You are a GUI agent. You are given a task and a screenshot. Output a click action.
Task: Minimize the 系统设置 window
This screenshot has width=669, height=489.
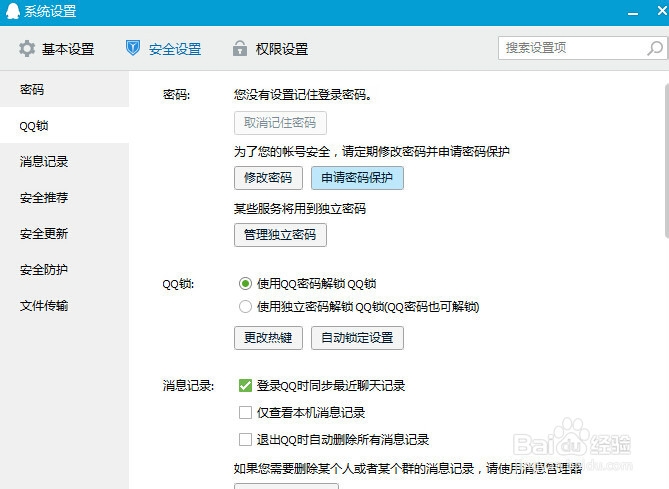(633, 13)
